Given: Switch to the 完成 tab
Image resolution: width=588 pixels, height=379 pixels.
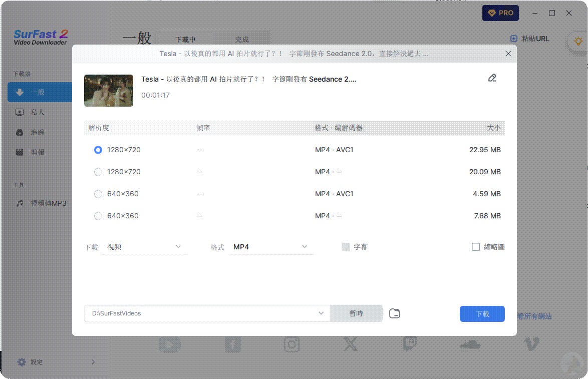Looking at the screenshot, I should [241, 40].
